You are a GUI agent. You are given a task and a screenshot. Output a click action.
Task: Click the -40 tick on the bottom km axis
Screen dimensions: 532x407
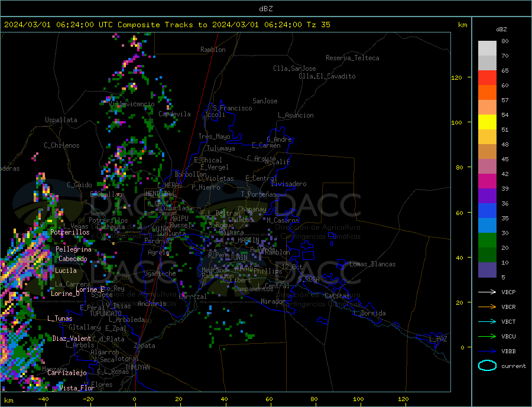(43, 399)
